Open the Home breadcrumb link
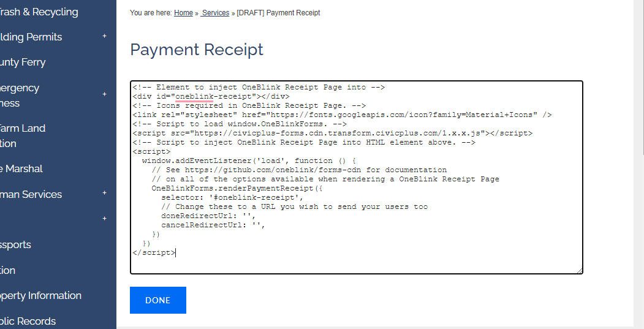Viewport: 644px width, 329px height. tap(183, 13)
